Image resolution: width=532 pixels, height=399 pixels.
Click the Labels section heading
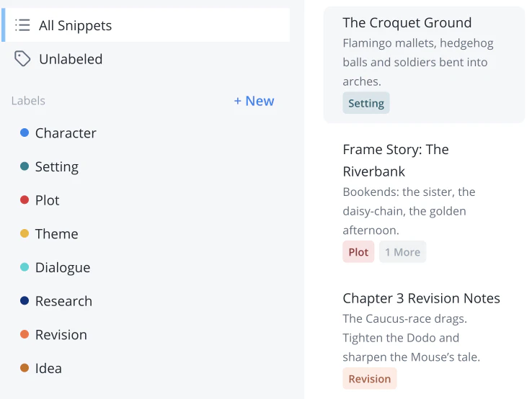[x=28, y=101]
